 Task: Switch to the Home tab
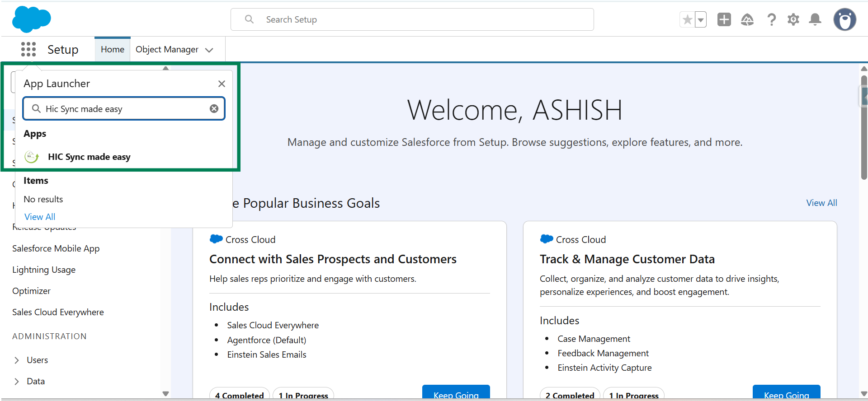coord(113,49)
